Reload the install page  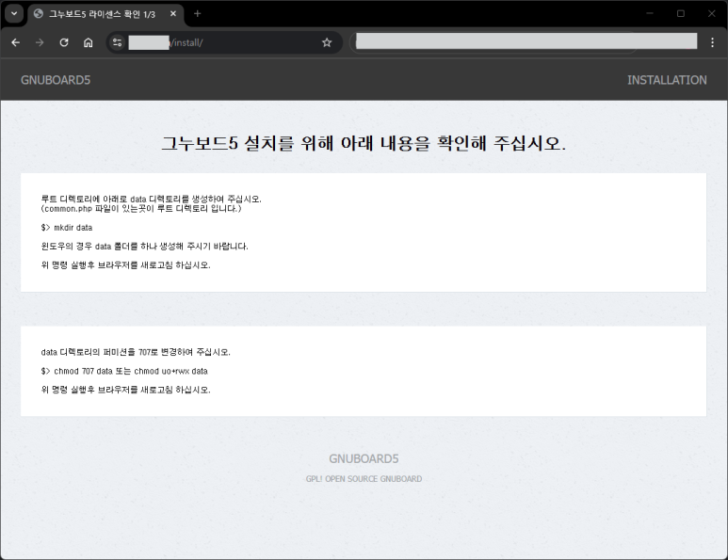coord(64,42)
